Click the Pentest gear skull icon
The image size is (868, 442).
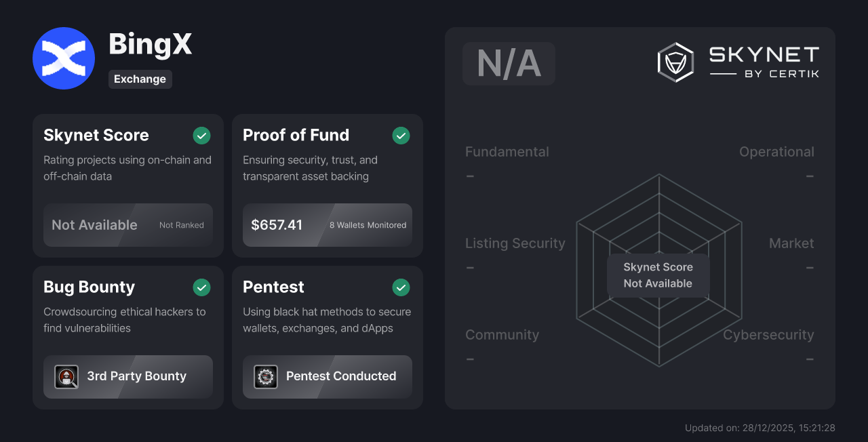pos(266,377)
